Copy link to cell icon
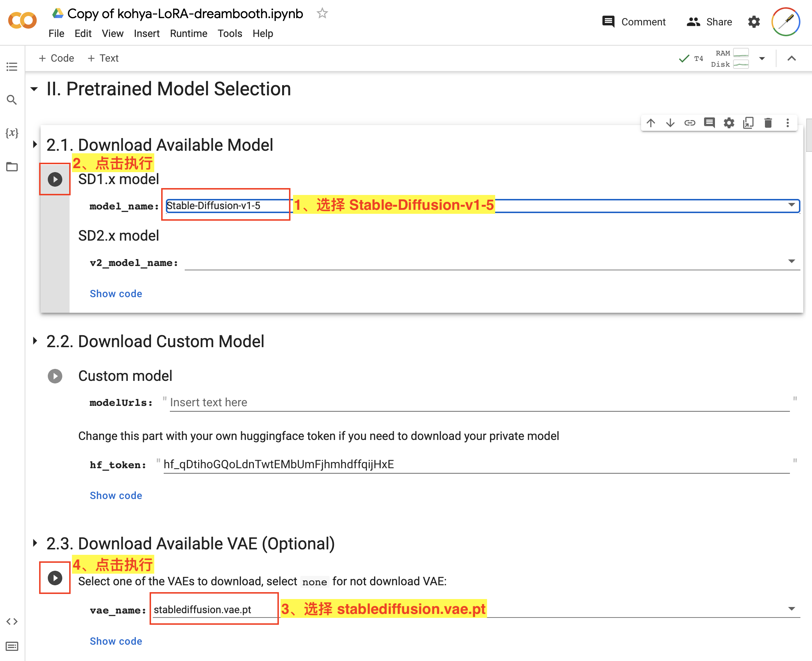The height and width of the screenshot is (661, 812). [690, 123]
